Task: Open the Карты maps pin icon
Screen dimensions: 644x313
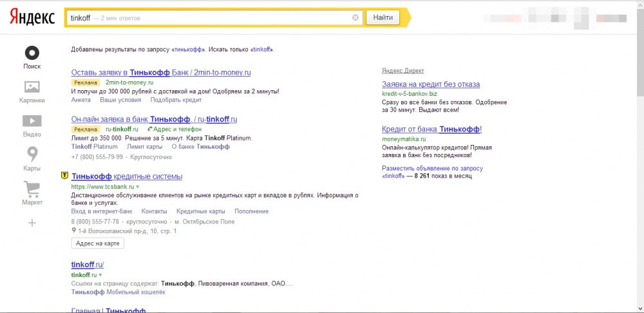Action: pyautogui.click(x=32, y=155)
